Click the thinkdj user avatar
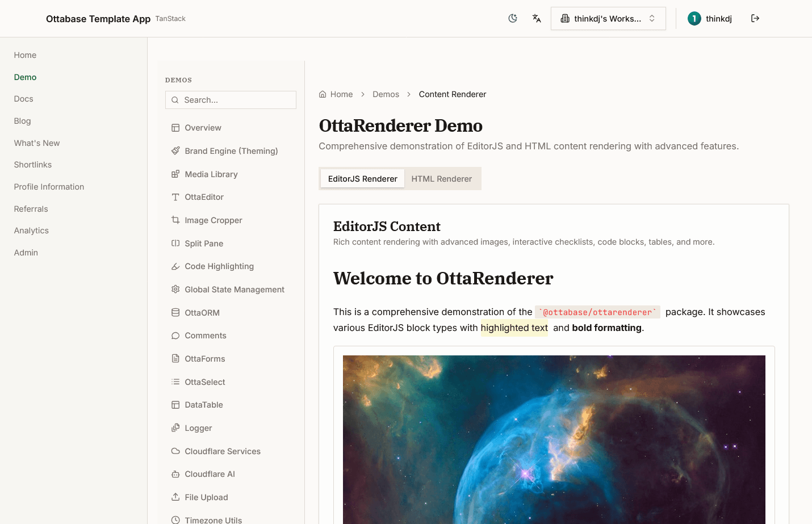This screenshot has height=524, width=812. point(694,19)
